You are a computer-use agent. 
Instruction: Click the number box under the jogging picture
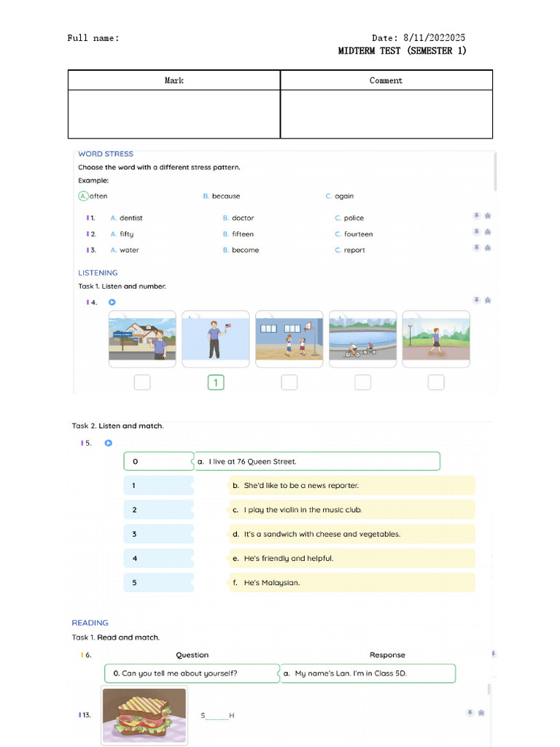coord(436,382)
